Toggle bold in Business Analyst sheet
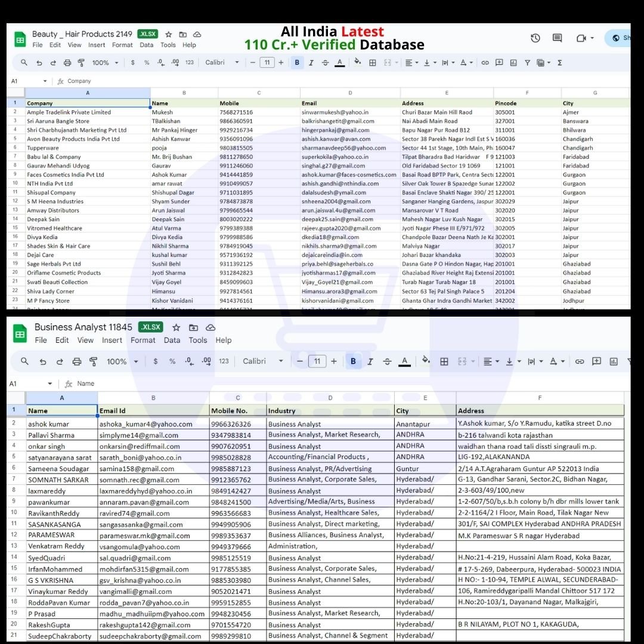This screenshot has height=644, width=644. click(353, 361)
